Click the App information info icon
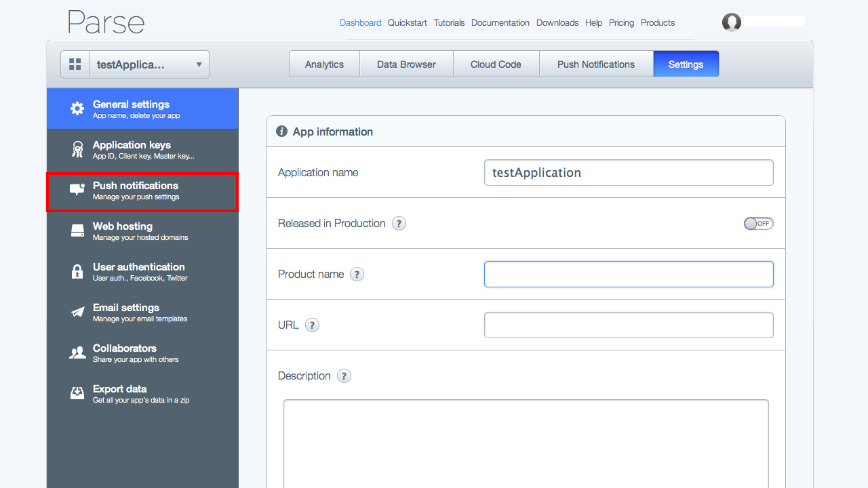 (281, 131)
